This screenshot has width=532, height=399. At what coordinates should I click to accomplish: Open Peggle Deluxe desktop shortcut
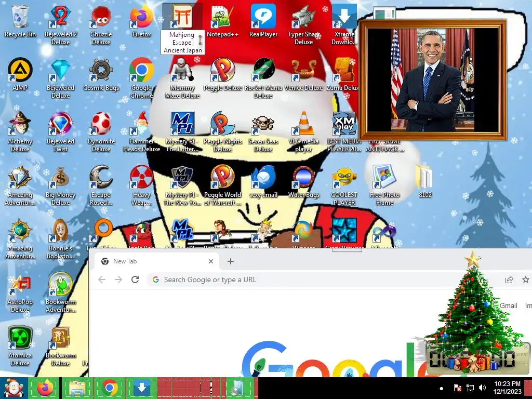(x=222, y=75)
